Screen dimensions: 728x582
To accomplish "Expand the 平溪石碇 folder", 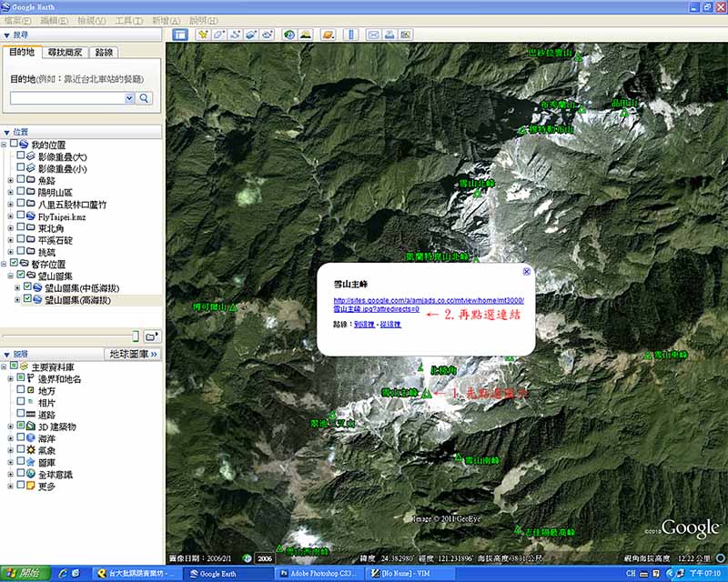I will click(10, 240).
